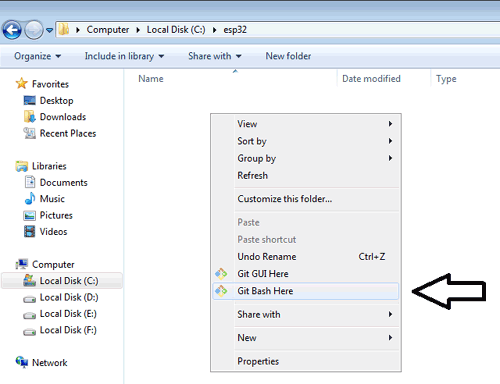Open the Documents library
500x384 pixels.
click(x=63, y=182)
